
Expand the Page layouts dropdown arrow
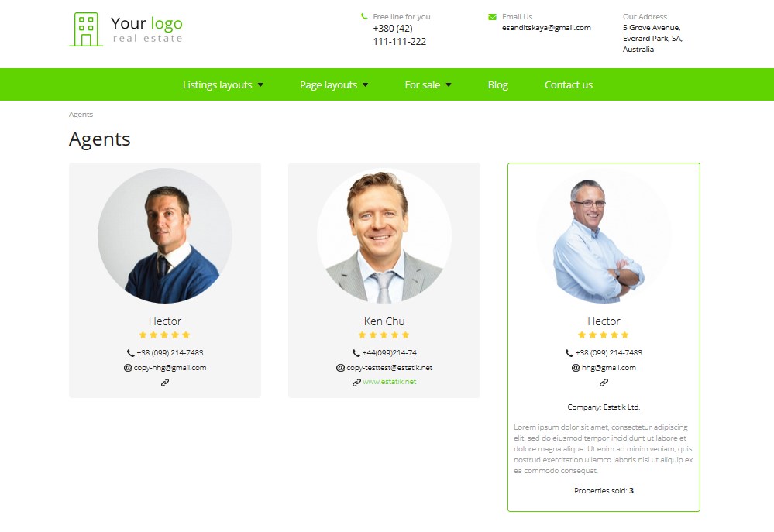(x=365, y=85)
